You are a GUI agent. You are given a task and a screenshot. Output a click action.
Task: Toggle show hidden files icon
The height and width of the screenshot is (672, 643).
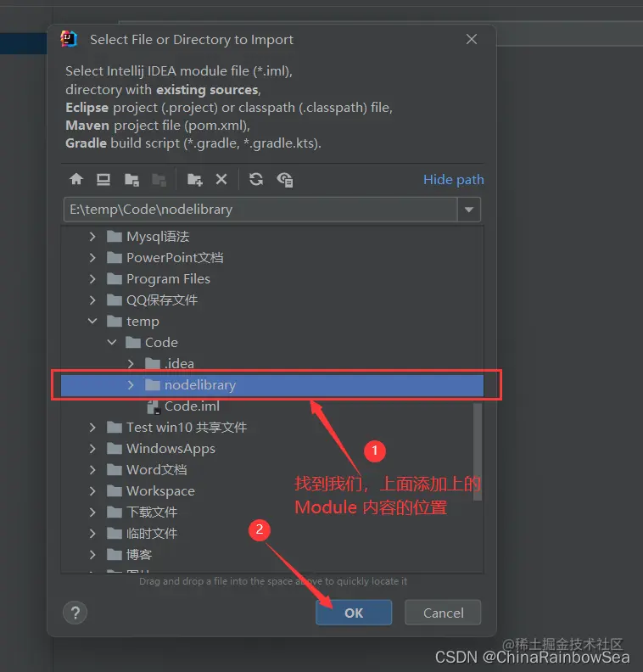click(285, 180)
